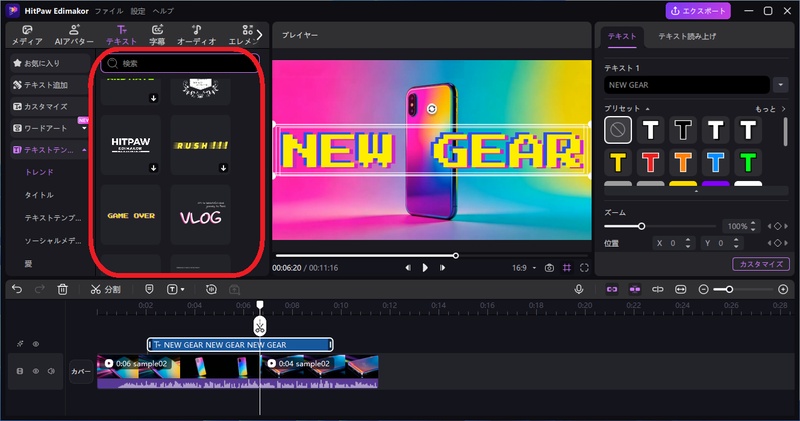Open the 設定 menu
The width and height of the screenshot is (800, 421).
[138, 11]
